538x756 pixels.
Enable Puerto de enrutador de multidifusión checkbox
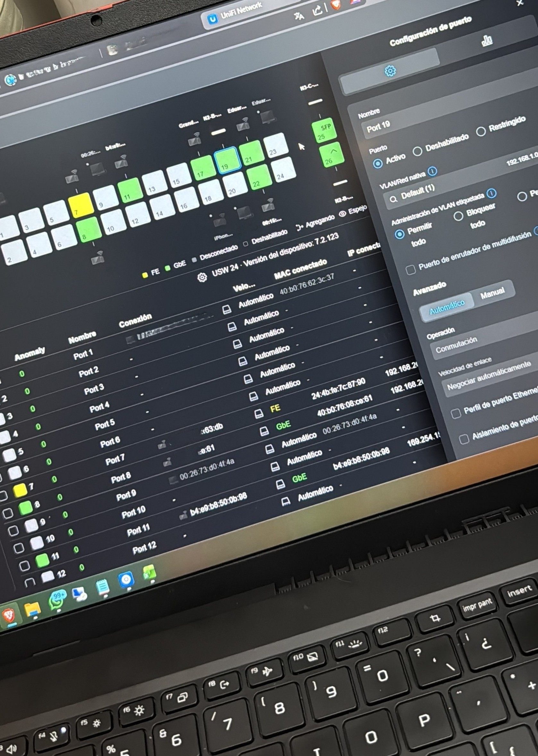tap(410, 270)
